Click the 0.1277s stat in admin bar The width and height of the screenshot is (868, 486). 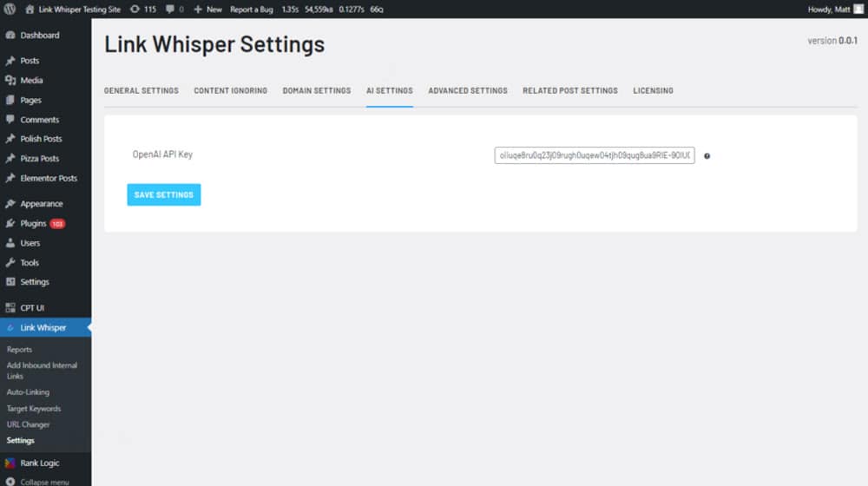[352, 10]
